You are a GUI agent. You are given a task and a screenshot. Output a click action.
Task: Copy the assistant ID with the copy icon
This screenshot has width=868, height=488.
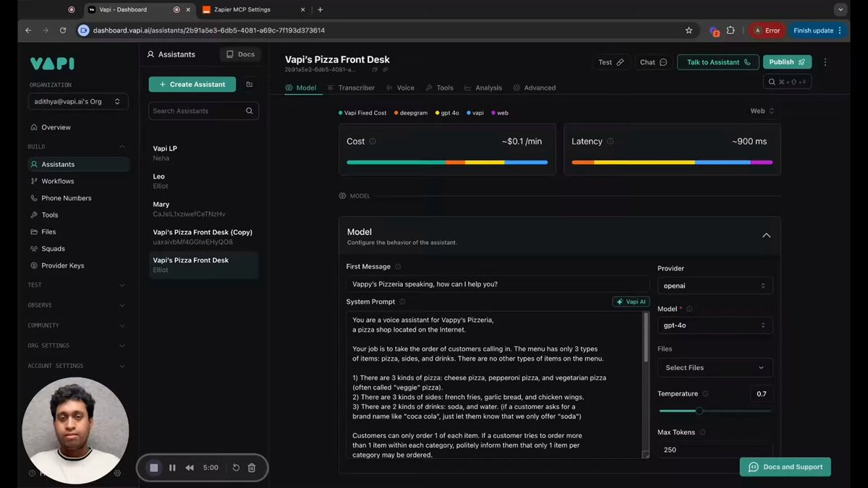point(375,69)
